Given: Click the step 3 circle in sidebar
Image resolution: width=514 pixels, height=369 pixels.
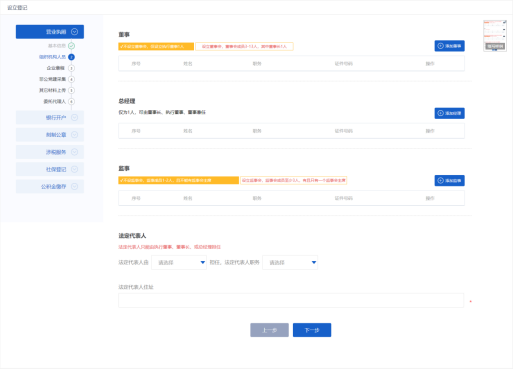Looking at the screenshot, I should (x=71, y=68).
